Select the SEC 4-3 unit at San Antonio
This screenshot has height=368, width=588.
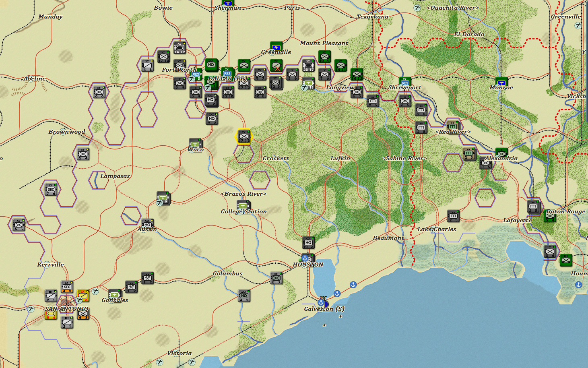coord(67,287)
